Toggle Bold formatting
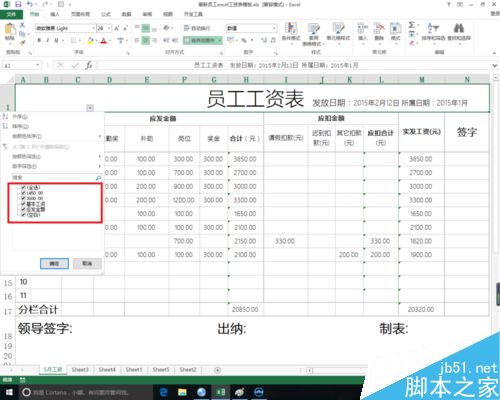Image resolution: width=500 pixels, height=400 pixels. click(39, 40)
